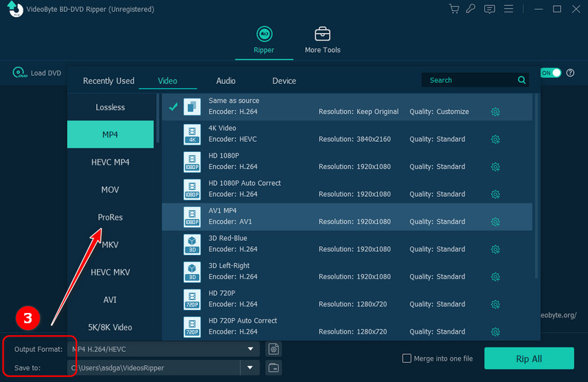This screenshot has height=382, width=588.
Task: Click the magnifier icon in search box
Action: [522, 80]
